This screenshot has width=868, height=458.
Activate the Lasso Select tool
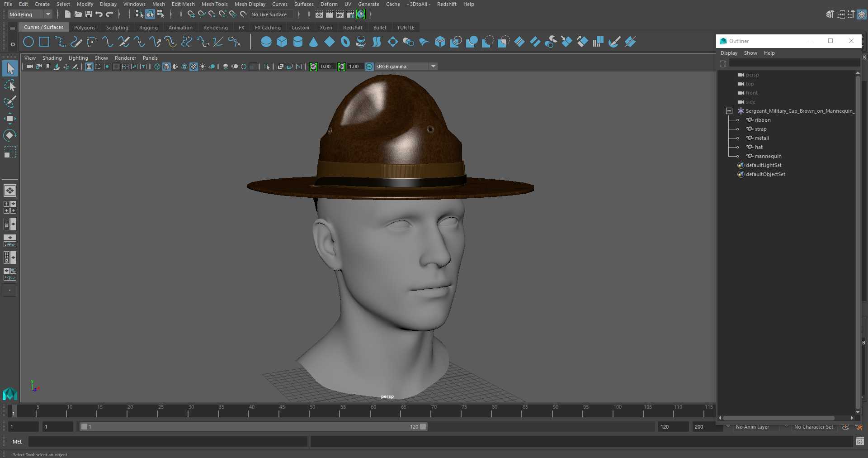tap(10, 86)
